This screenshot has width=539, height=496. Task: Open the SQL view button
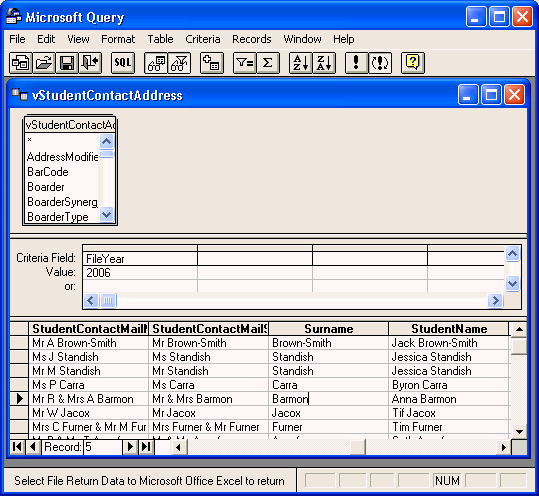point(123,63)
